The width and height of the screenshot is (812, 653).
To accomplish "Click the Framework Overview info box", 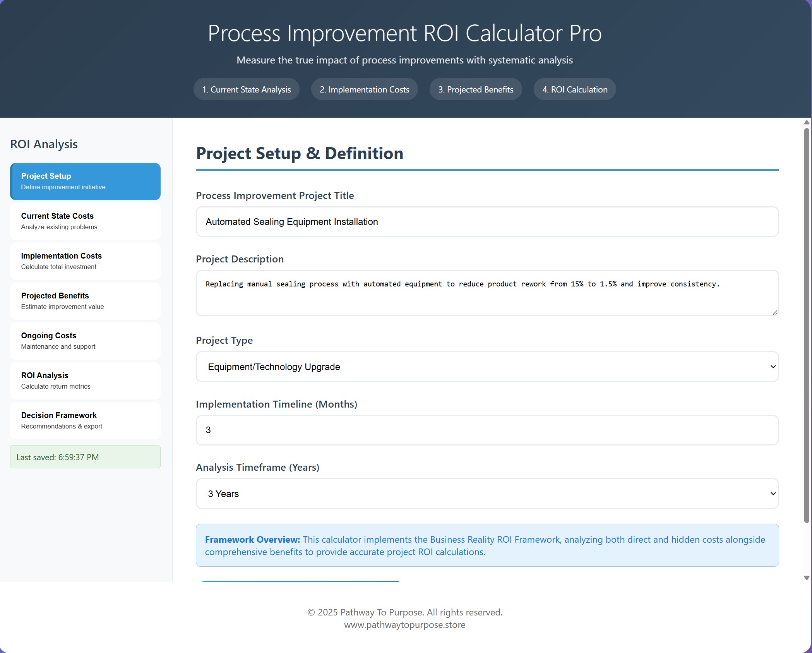I will (x=487, y=545).
